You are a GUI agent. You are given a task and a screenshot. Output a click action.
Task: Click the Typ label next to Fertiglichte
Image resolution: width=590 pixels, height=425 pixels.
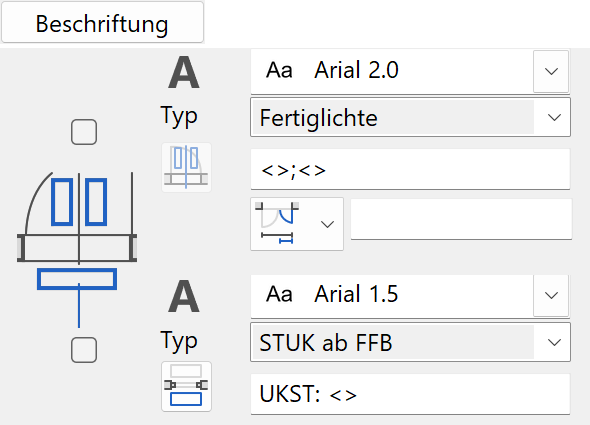click(179, 116)
